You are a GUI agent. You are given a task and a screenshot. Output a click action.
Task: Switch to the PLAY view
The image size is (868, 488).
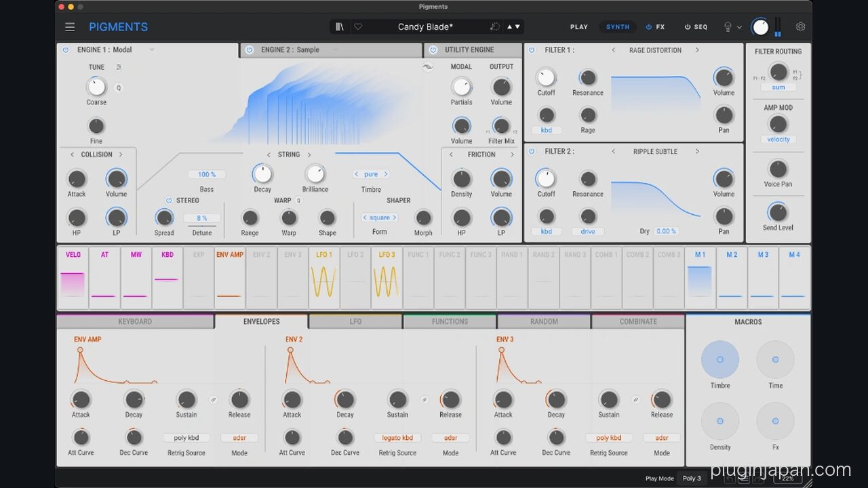[x=579, y=27]
